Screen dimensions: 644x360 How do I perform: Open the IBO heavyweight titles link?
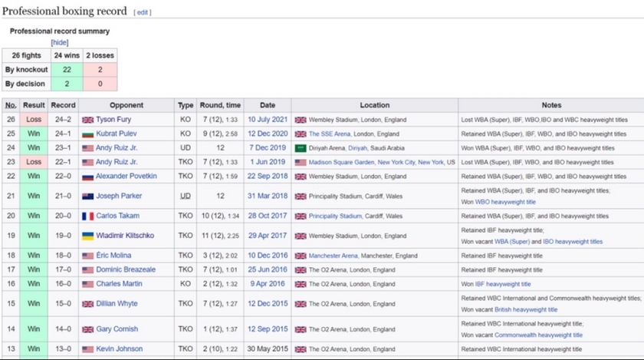coord(573,242)
